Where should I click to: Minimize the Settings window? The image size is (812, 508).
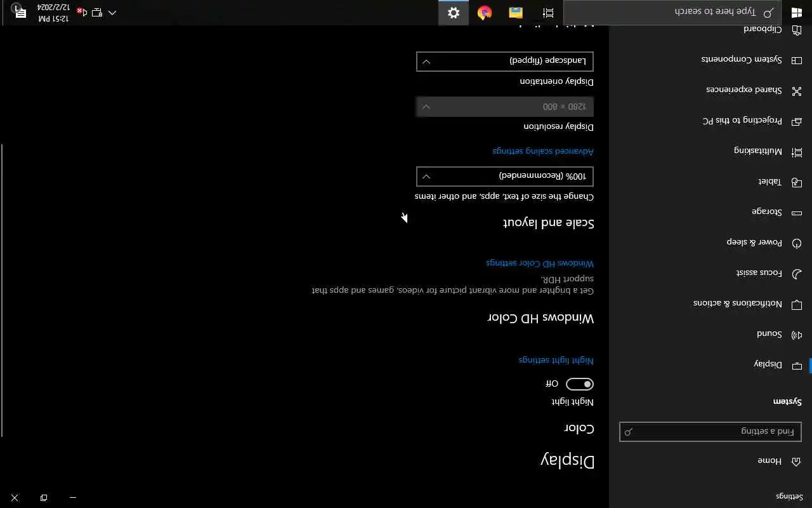[73, 498]
